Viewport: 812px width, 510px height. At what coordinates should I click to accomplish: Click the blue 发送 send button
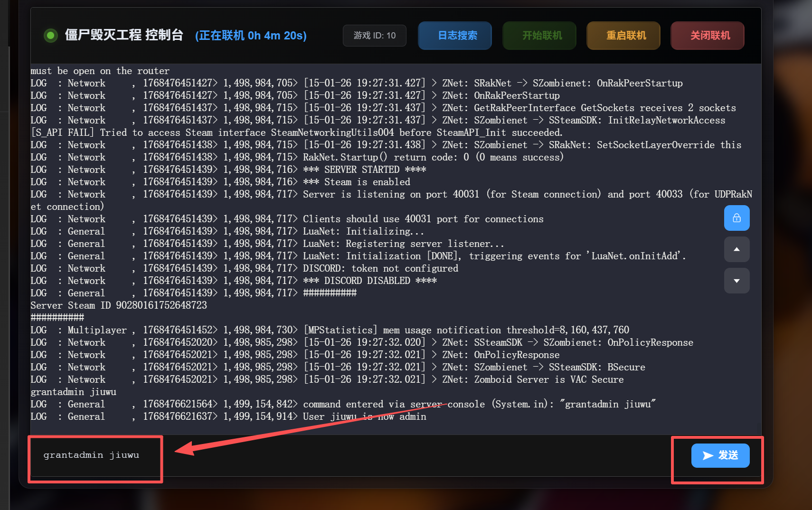click(720, 455)
